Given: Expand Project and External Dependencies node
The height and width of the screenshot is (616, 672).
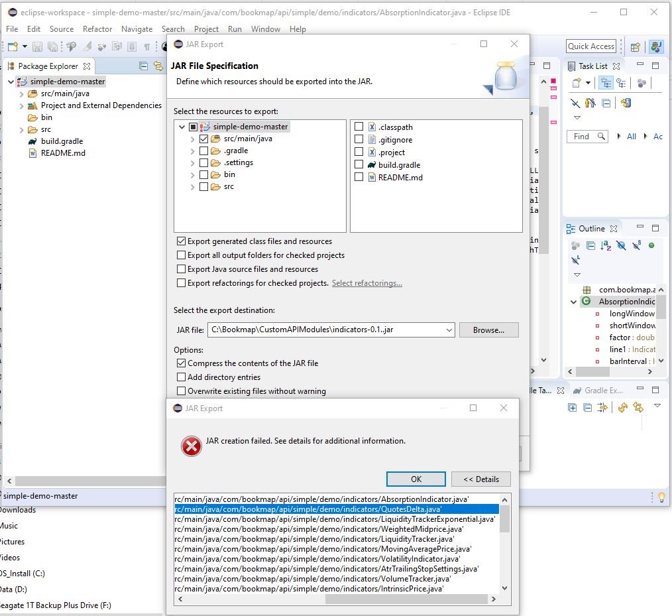Looking at the screenshot, I should coord(21,105).
